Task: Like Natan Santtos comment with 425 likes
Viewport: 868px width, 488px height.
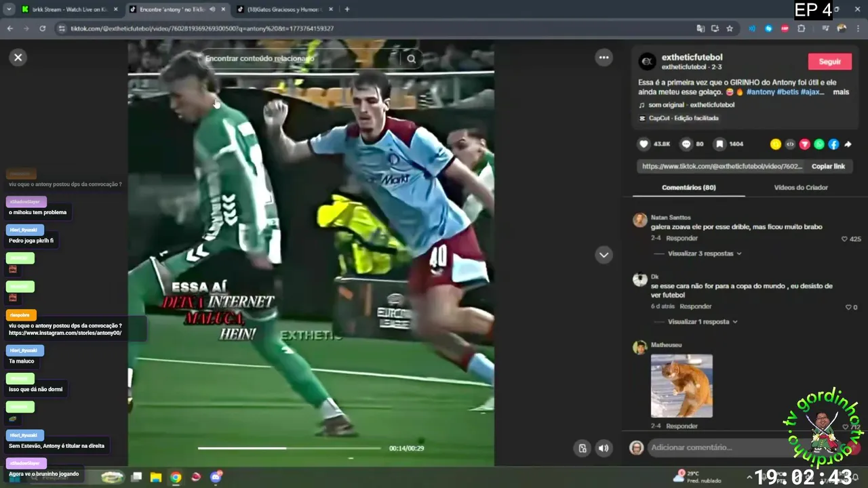Action: [845, 239]
